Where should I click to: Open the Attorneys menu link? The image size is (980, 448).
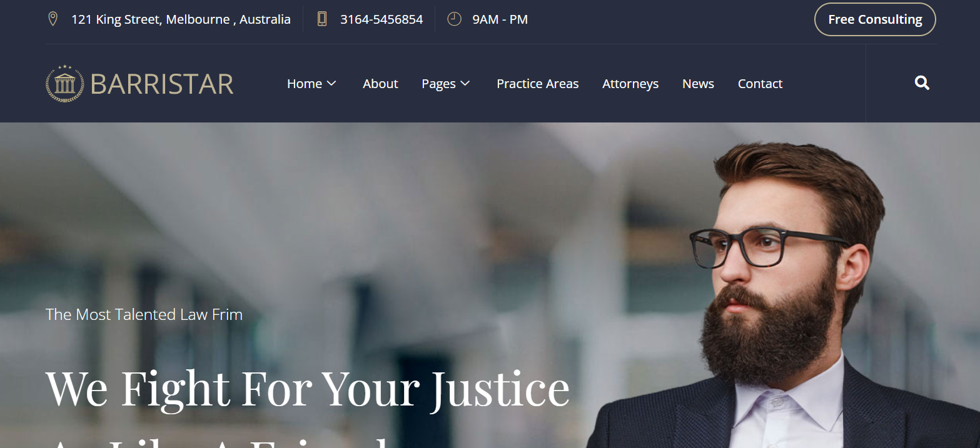pyautogui.click(x=630, y=84)
